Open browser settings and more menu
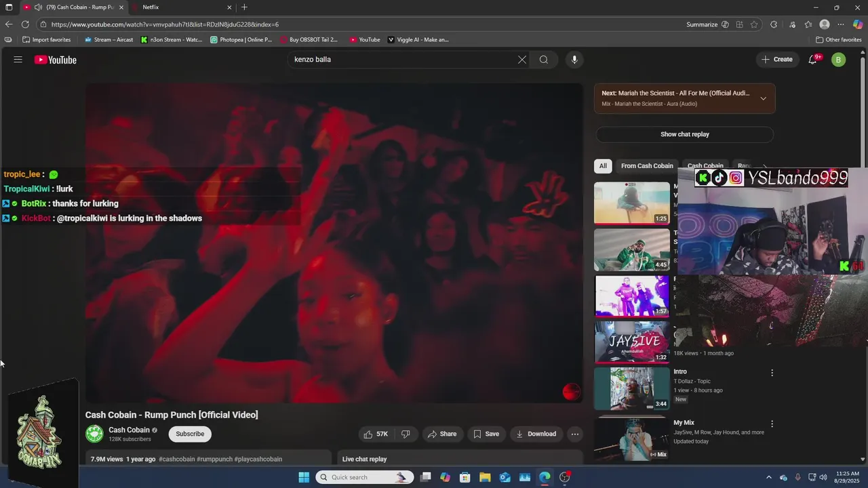 [x=841, y=24]
